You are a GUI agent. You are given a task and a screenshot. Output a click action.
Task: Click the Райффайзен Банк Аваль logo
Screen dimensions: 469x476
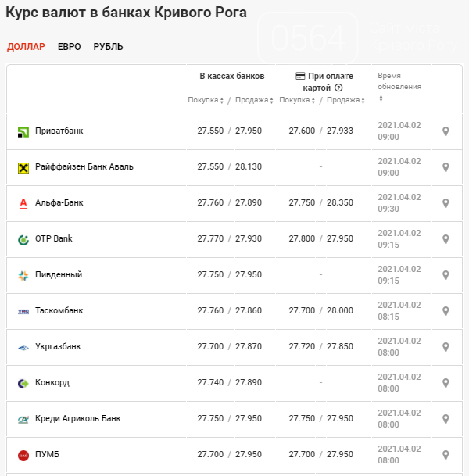(x=23, y=167)
